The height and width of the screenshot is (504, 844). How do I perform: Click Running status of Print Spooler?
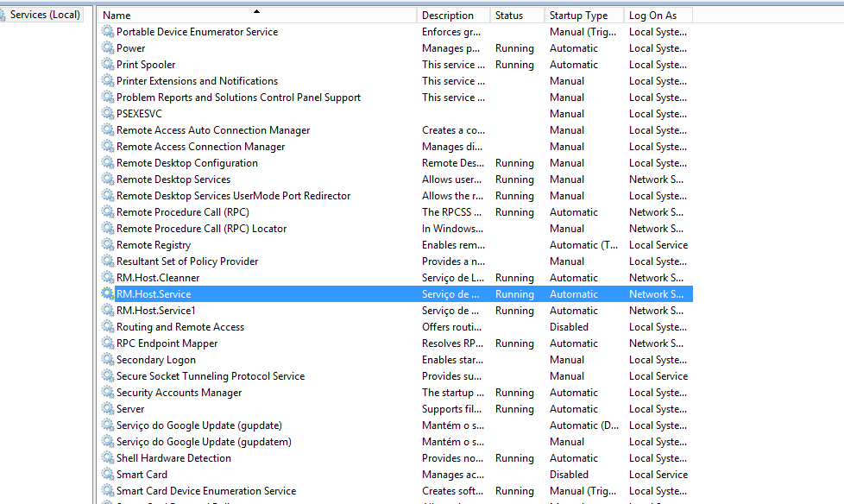click(514, 65)
